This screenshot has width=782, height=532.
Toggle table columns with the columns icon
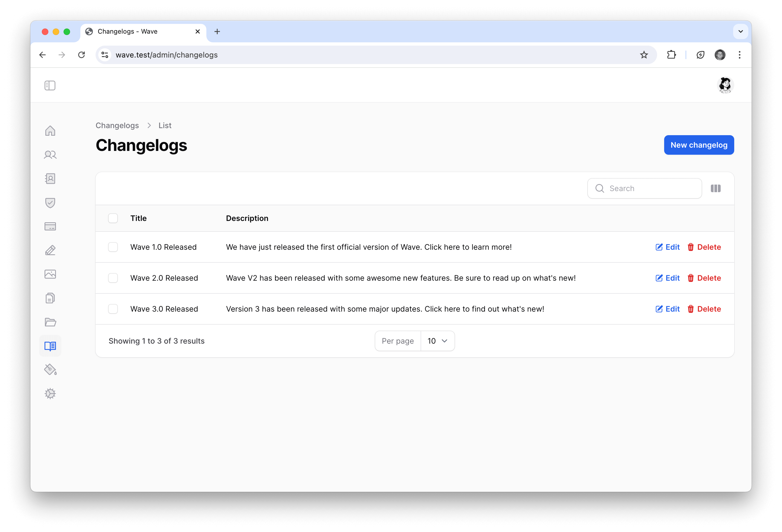click(715, 188)
